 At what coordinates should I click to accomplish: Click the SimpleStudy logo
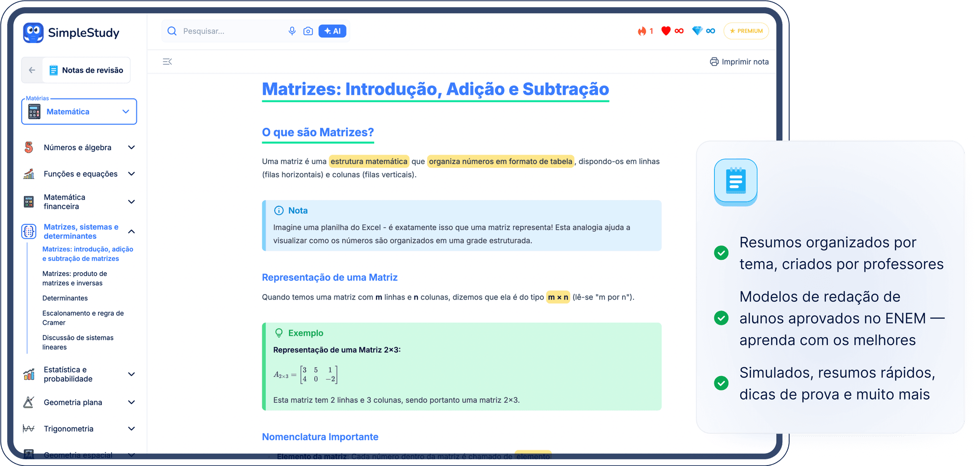coord(71,33)
